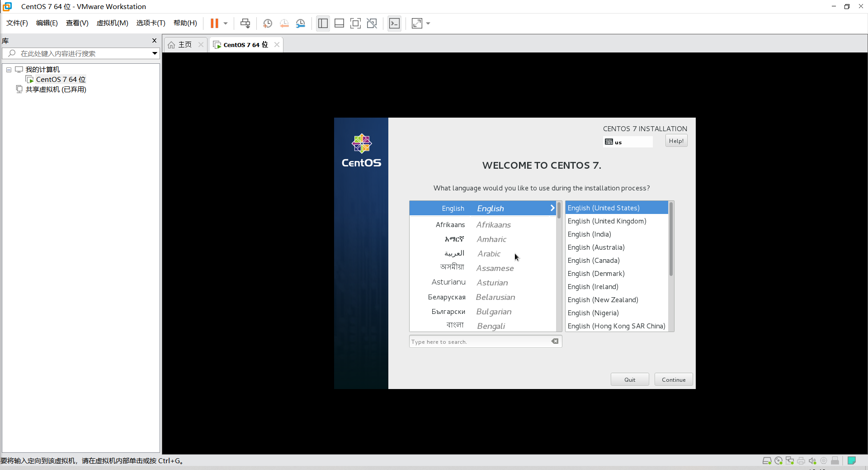
Task: Choose English (Denmark) locale
Action: coord(617,274)
